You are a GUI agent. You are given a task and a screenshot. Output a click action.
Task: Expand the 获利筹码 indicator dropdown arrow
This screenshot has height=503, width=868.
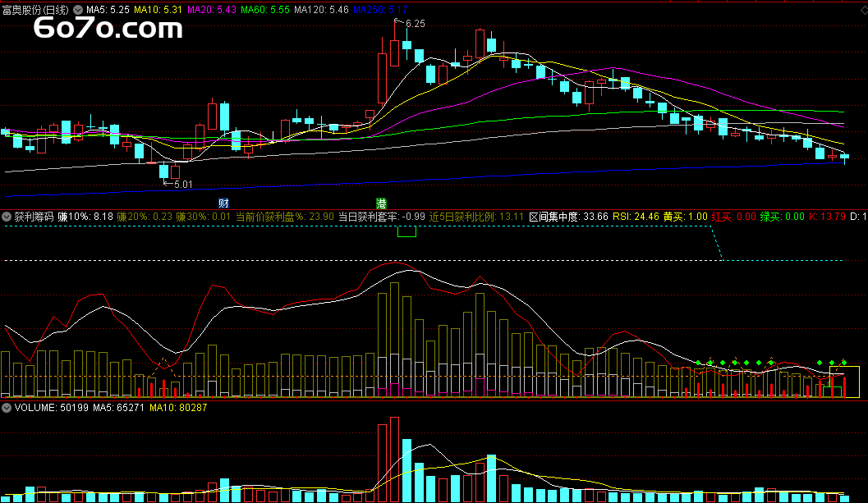7,217
